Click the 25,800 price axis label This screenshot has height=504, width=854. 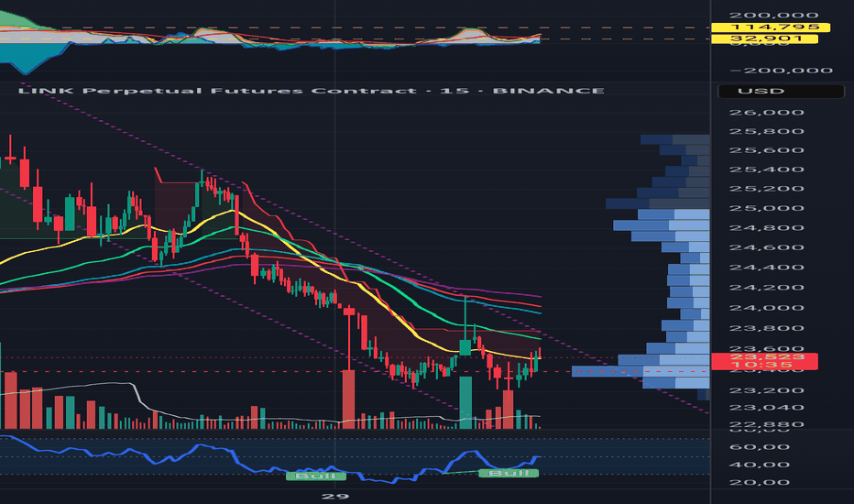pos(767,131)
